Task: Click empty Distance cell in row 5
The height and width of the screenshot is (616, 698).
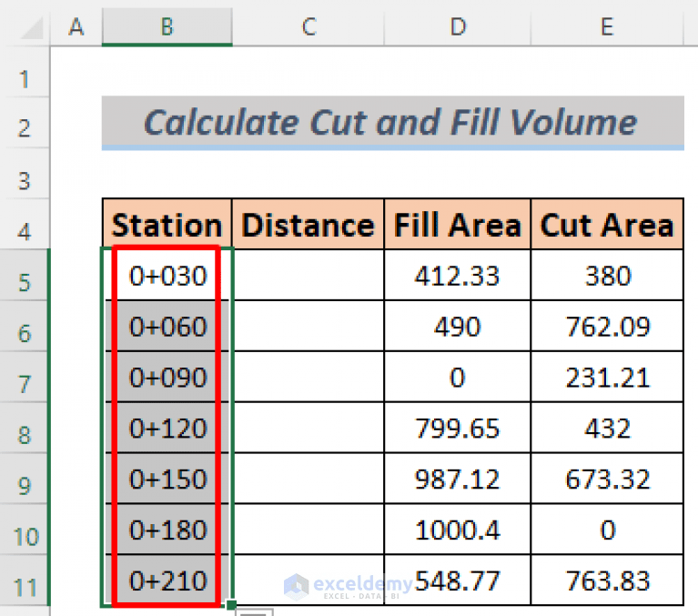Action: (308, 275)
